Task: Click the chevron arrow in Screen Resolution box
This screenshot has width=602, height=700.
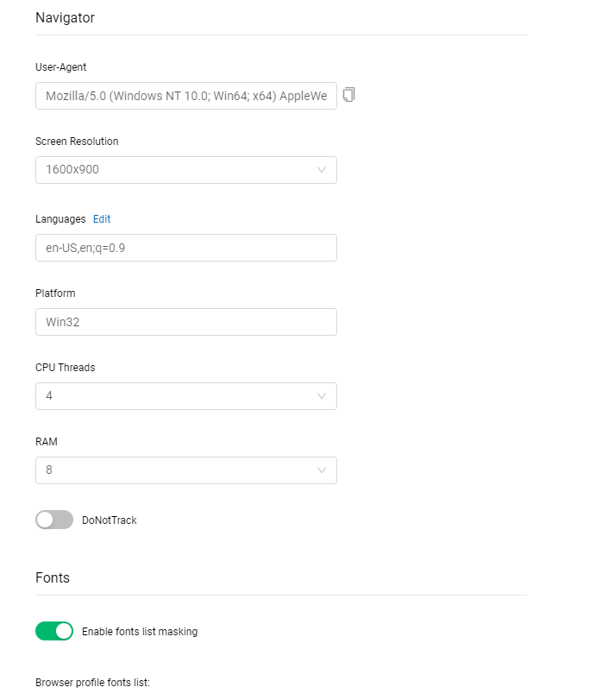Action: point(322,170)
